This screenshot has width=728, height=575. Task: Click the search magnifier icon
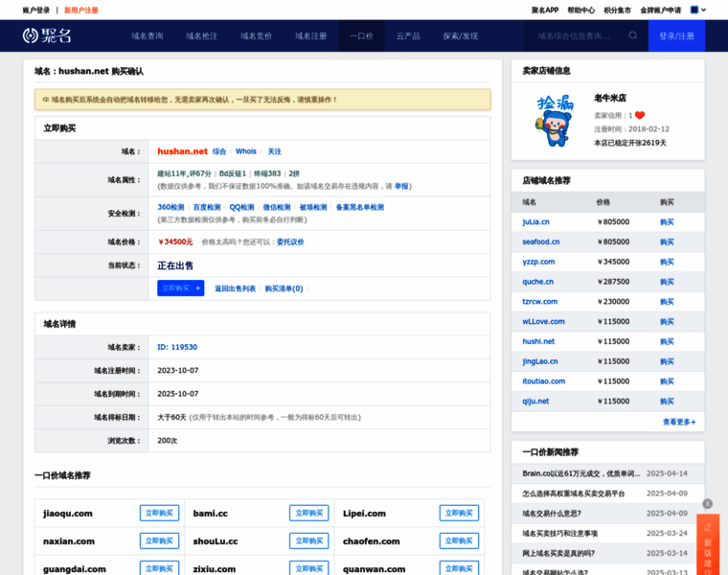(x=632, y=35)
